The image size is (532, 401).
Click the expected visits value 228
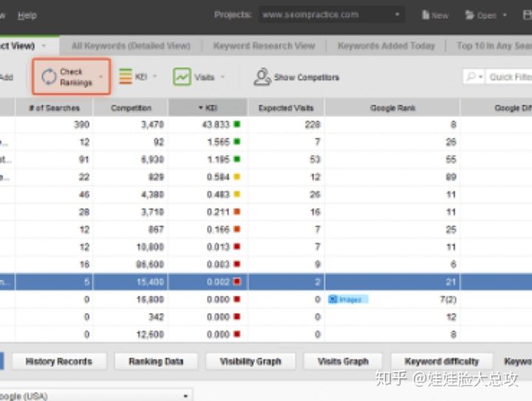313,124
